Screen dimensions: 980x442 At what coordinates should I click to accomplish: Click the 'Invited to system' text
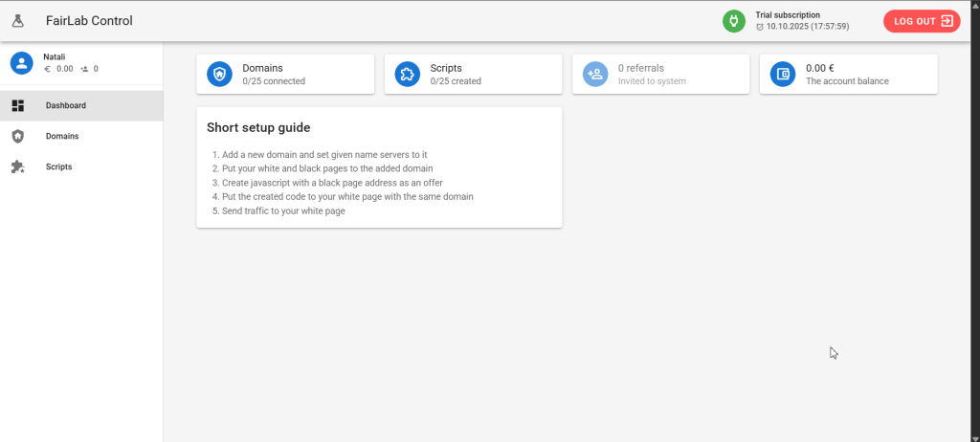652,81
